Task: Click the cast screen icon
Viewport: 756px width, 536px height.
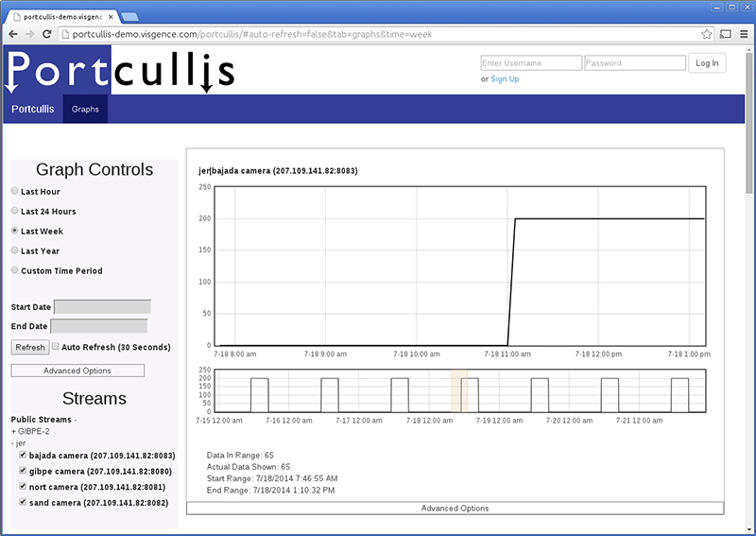Action: 725,34
